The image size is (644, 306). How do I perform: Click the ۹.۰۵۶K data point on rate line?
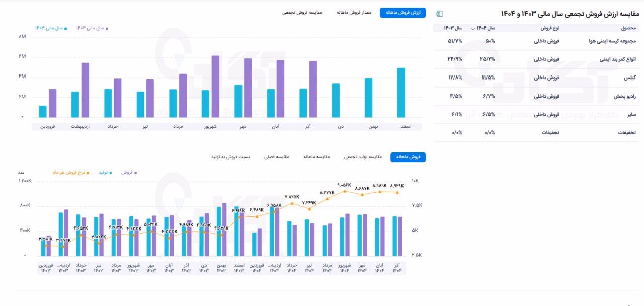[x=345, y=191]
